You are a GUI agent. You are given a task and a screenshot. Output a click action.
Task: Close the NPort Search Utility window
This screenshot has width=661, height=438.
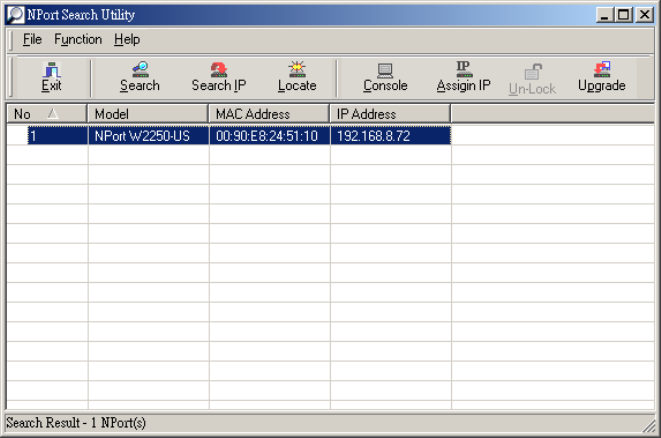[645, 15]
